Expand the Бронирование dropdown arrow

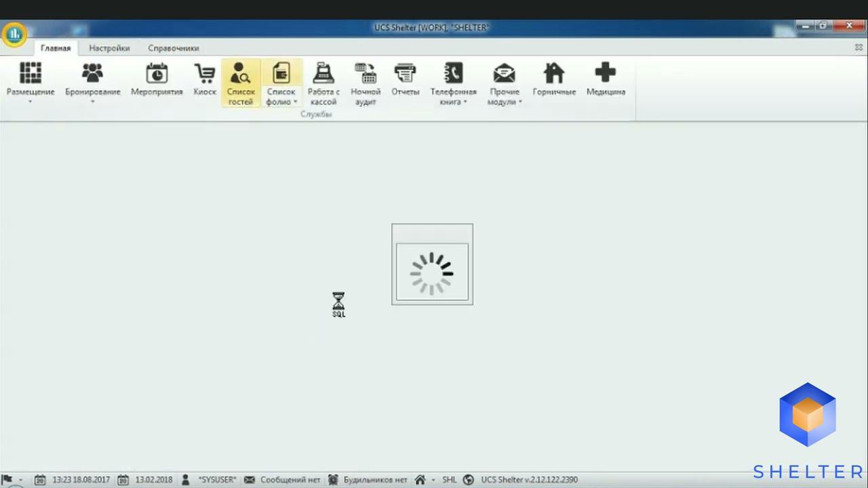tap(93, 102)
